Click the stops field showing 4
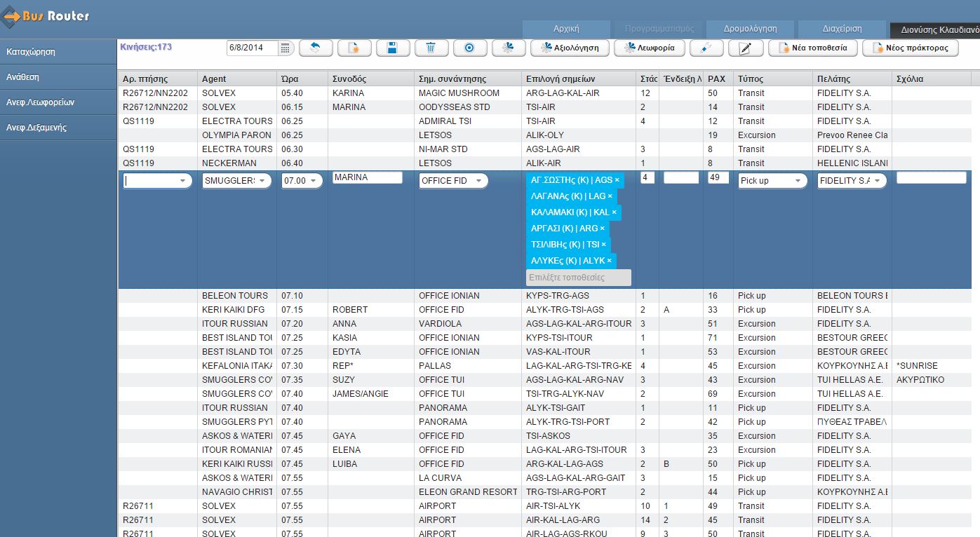Screen dimensions: 980x537 coord(647,178)
